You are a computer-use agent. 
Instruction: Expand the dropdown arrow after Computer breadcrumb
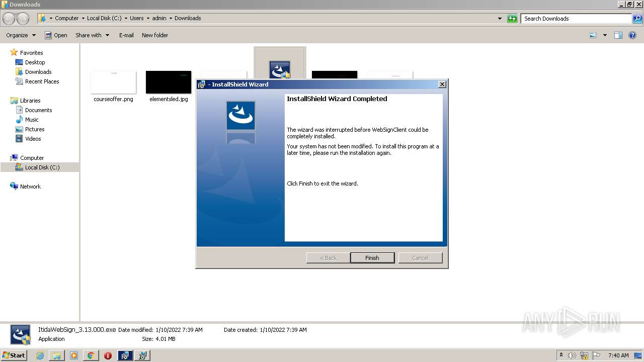(83, 18)
